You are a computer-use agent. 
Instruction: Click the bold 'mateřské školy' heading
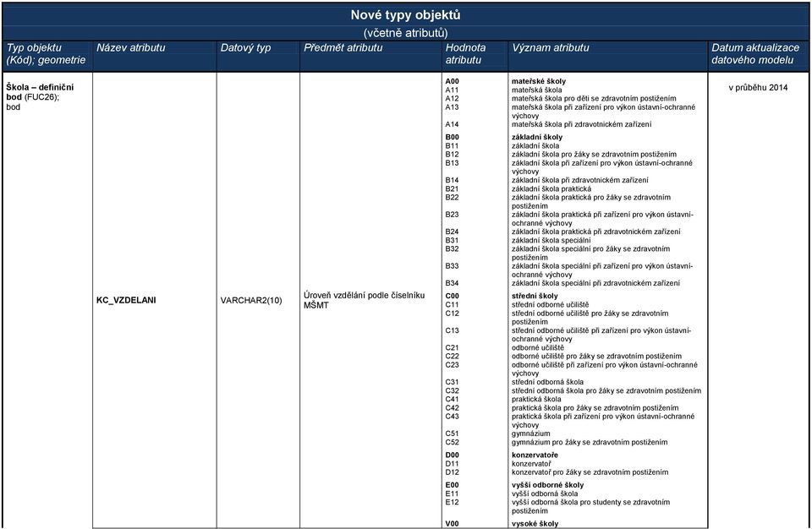coord(539,81)
